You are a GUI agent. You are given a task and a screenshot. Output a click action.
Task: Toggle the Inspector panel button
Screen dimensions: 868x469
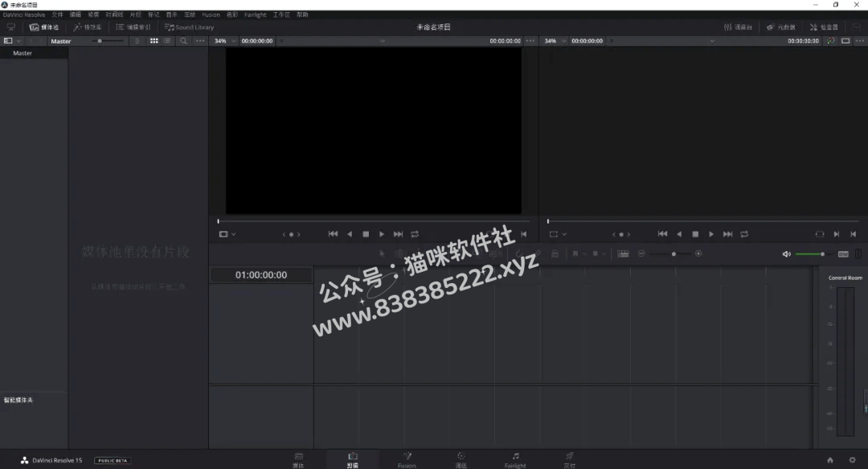coord(824,27)
